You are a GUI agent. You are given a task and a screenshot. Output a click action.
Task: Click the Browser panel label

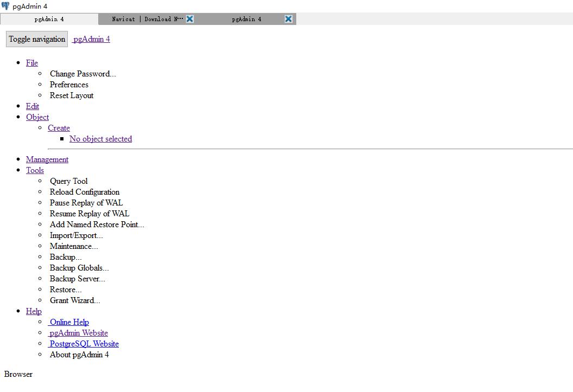tap(18, 375)
